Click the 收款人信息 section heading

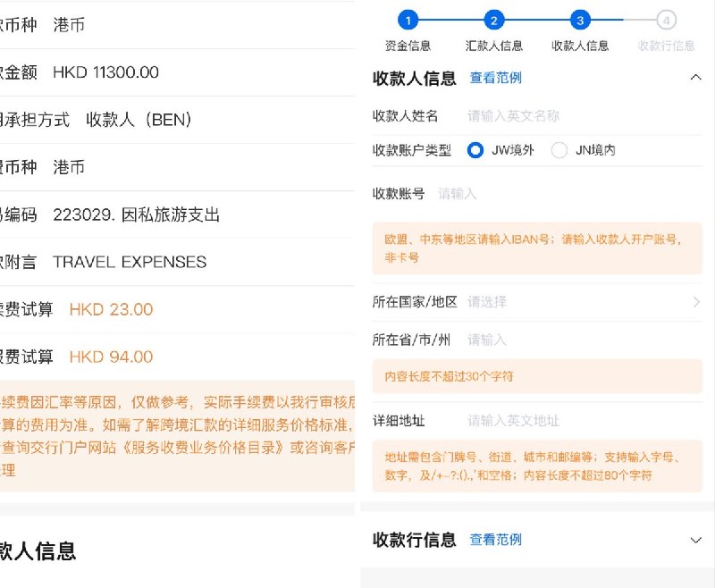click(x=414, y=79)
